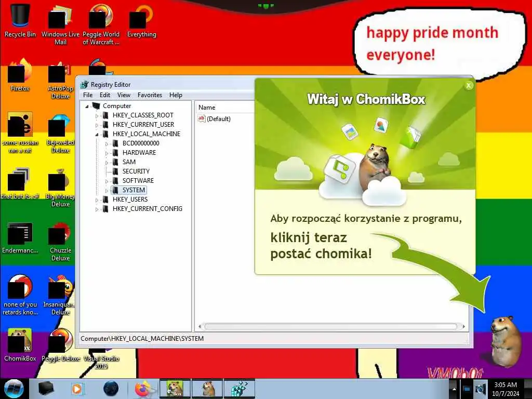Open the Help menu in Registry Editor
The image size is (532, 399).
(176, 95)
